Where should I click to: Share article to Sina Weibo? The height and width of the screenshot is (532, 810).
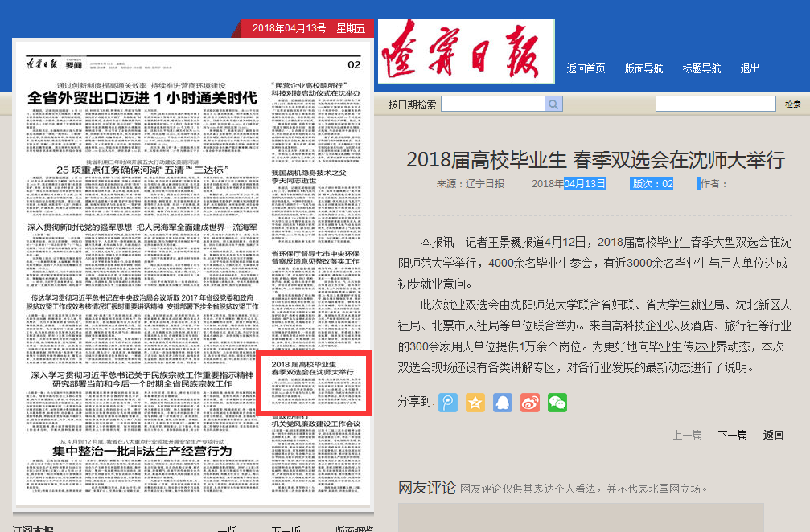coord(530,403)
